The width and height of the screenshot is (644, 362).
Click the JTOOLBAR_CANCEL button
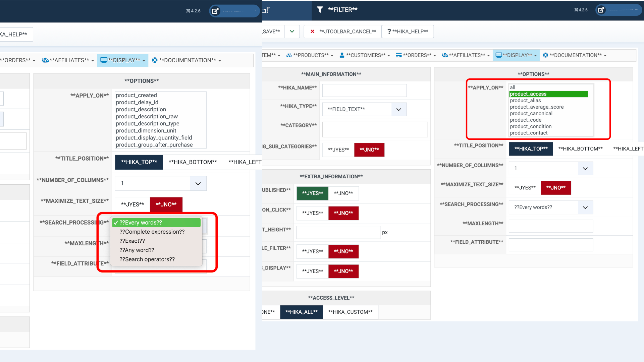[343, 32]
